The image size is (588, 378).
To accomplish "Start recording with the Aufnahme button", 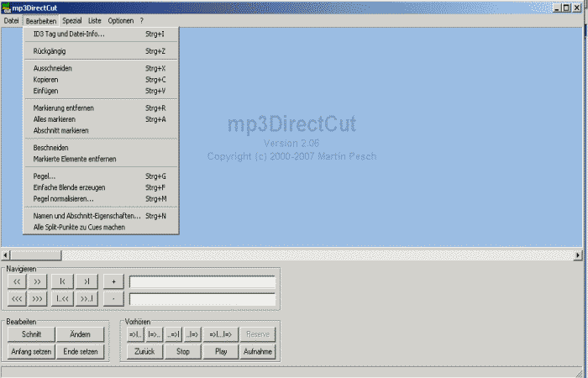I will [x=257, y=352].
